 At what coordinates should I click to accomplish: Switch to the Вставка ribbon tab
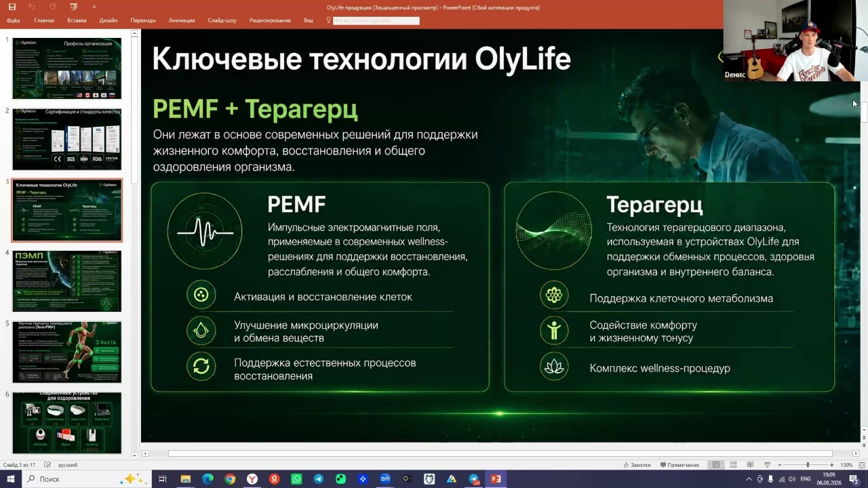(x=77, y=20)
